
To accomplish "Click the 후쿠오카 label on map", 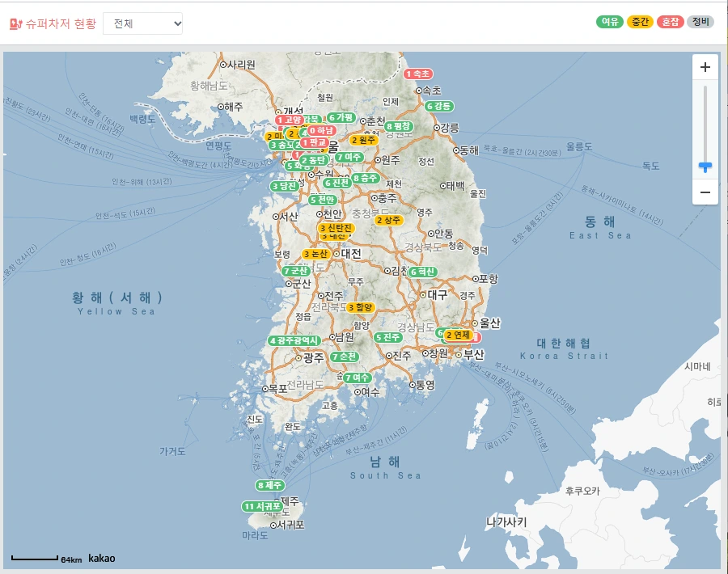I will 582,491.
